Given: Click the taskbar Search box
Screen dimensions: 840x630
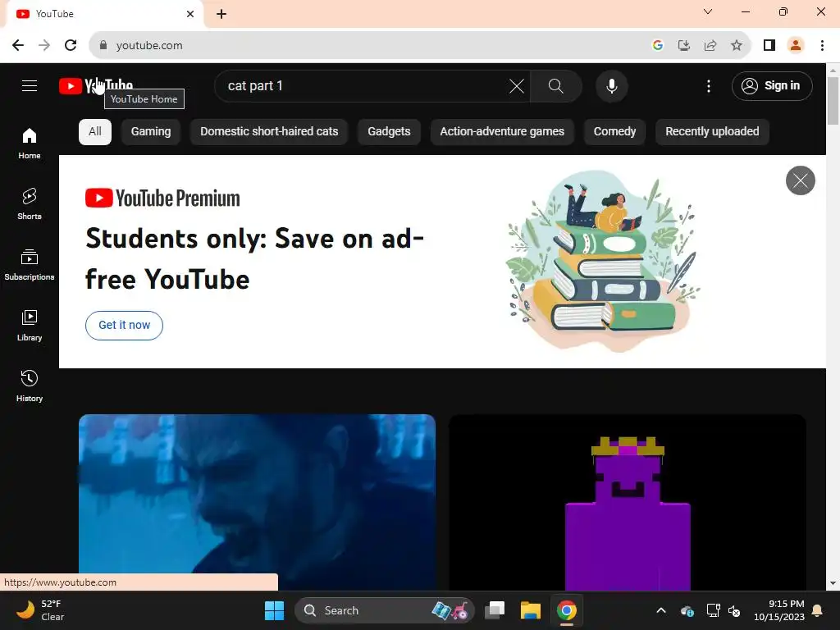Looking at the screenshot, I should [x=384, y=610].
